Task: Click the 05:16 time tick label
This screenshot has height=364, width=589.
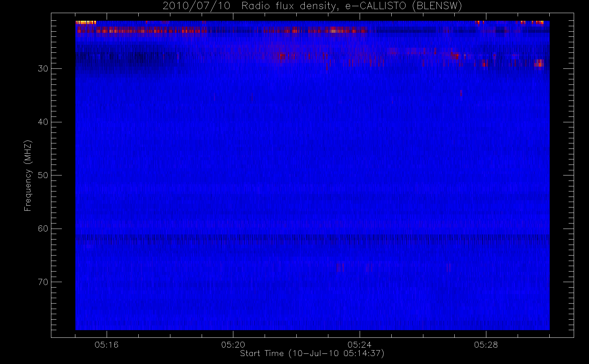Action: pos(107,345)
